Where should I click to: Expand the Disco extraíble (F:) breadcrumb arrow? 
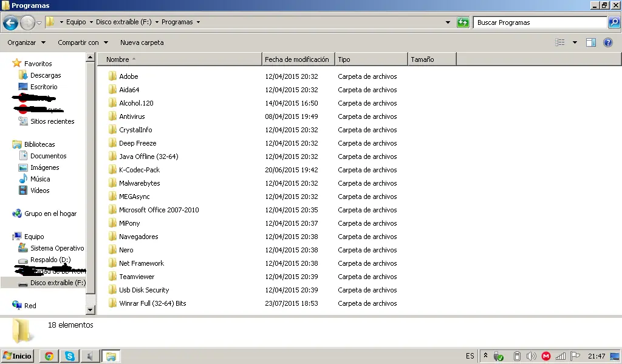coord(157,22)
